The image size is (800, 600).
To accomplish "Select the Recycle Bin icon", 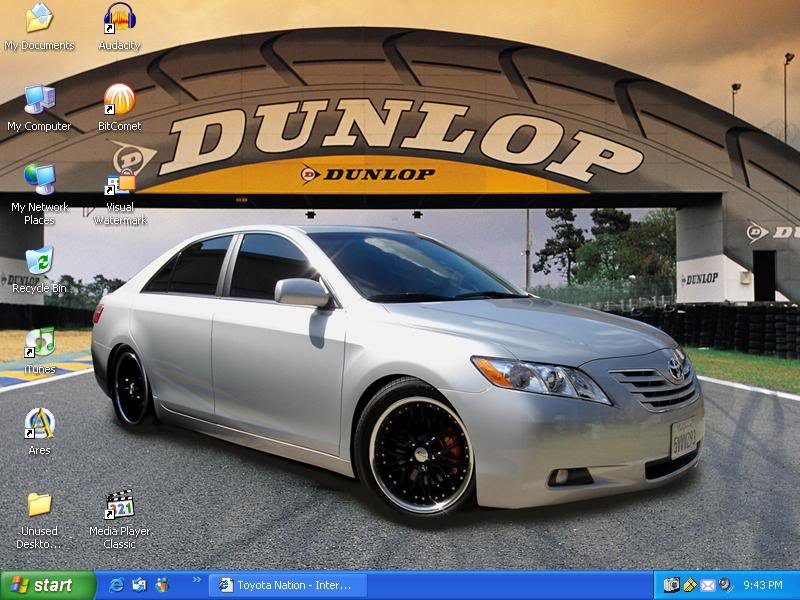I will (x=39, y=269).
